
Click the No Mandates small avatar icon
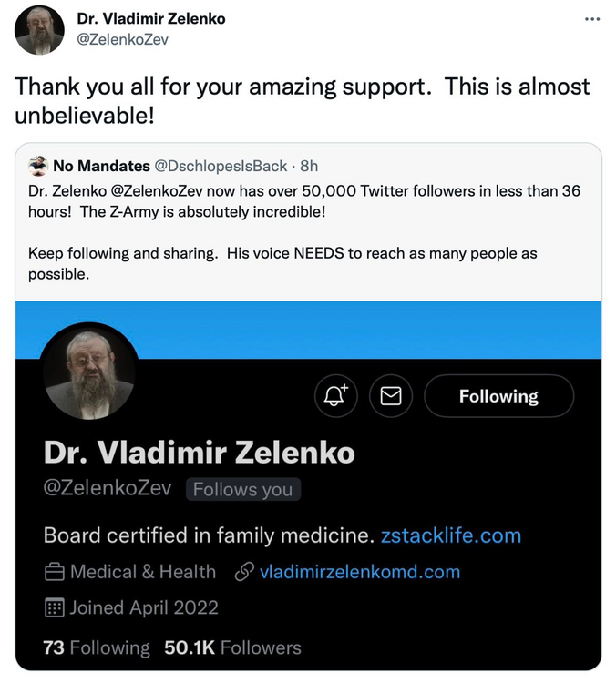tap(38, 166)
